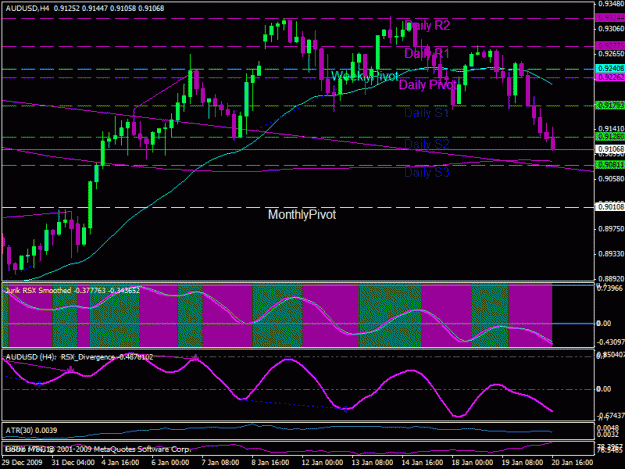Click the 0.93060 price axis value
625x469 pixels.
[611, 29]
